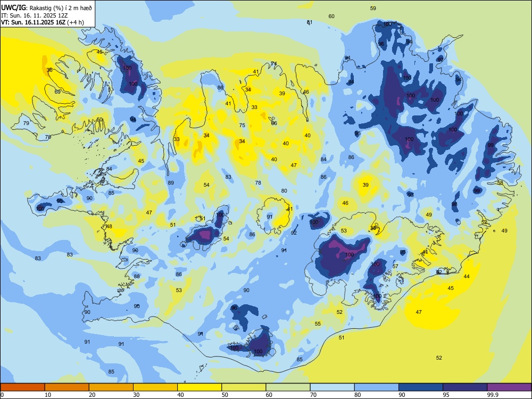The image size is (532, 399).
Task: Select the 95–99.9% indigo legend swatch
Action: point(465,387)
